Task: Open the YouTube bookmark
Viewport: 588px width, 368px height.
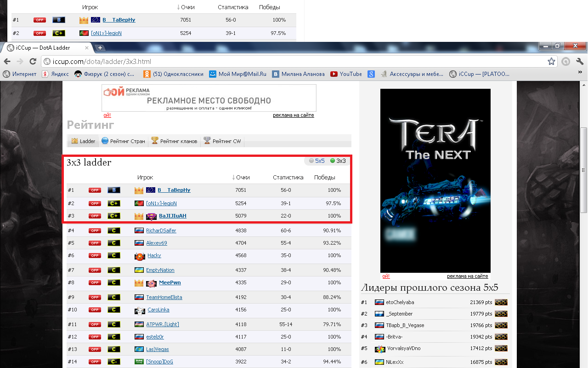Action: 346,74
